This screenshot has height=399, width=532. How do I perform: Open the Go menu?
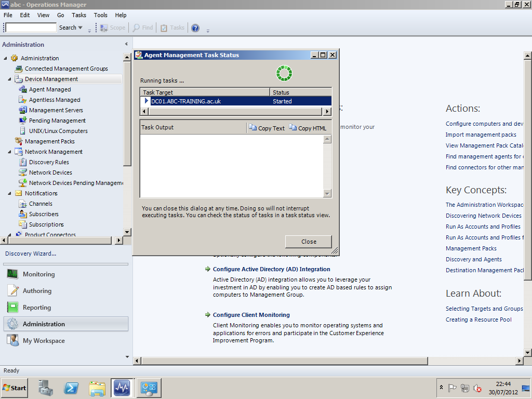tap(61, 15)
